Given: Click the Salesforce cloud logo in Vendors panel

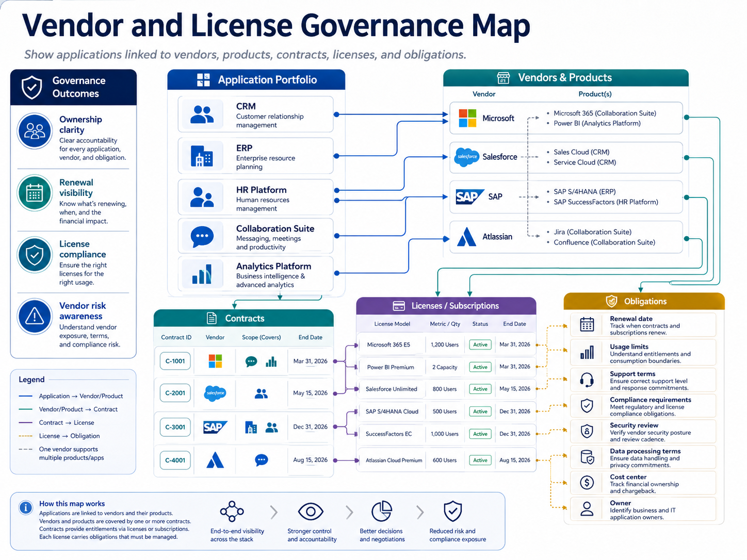Looking at the screenshot, I should (467, 157).
